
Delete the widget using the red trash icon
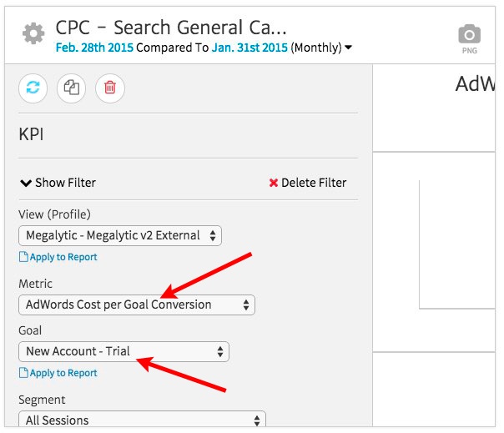(x=110, y=88)
